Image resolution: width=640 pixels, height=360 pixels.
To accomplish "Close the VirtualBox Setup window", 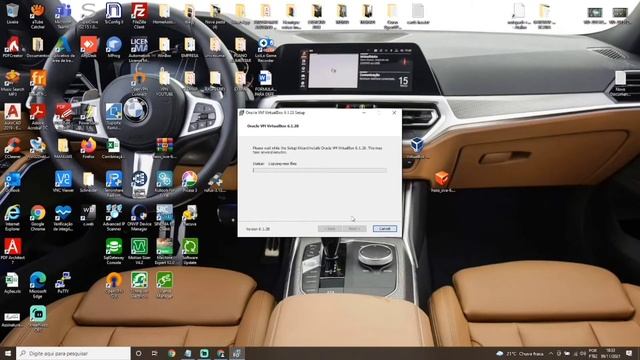I will 394,113.
